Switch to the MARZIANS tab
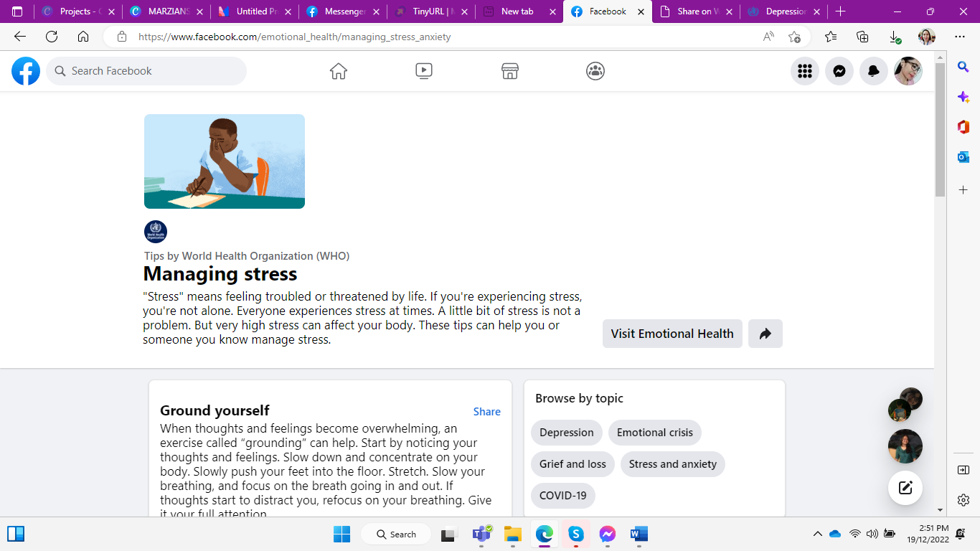980x551 pixels. coord(166,11)
